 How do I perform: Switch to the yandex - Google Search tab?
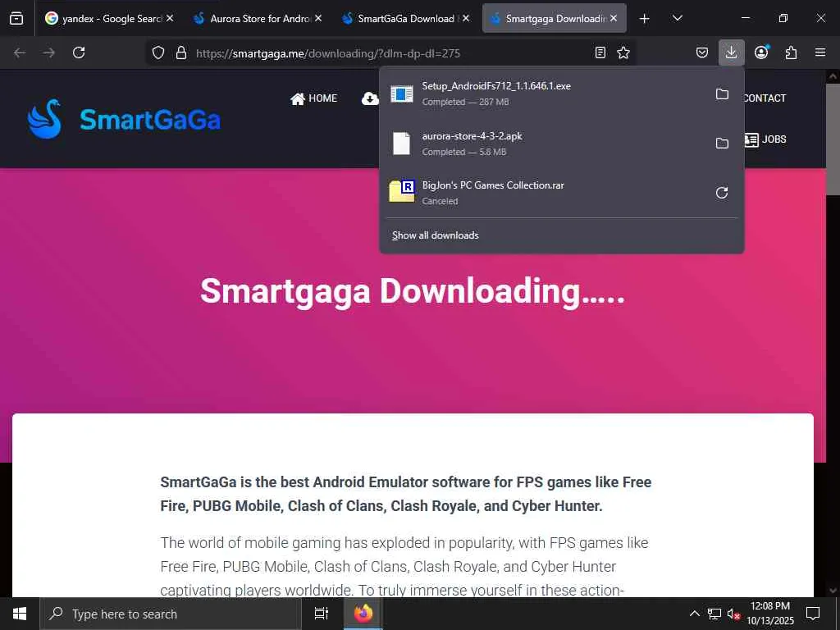point(109,18)
